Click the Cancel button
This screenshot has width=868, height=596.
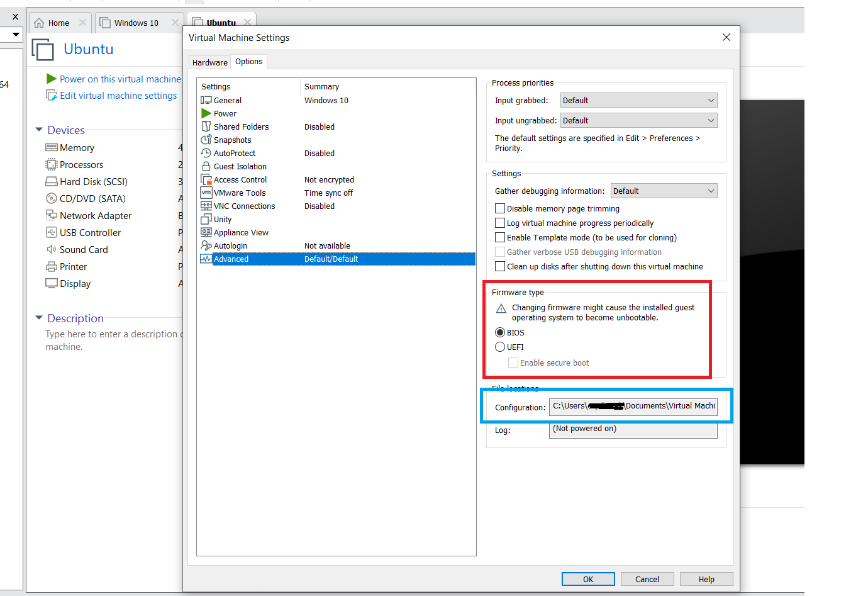(x=647, y=579)
